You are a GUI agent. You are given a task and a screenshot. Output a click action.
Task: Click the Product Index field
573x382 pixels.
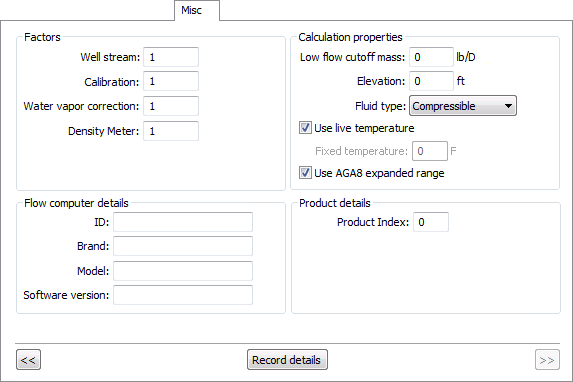pos(431,222)
